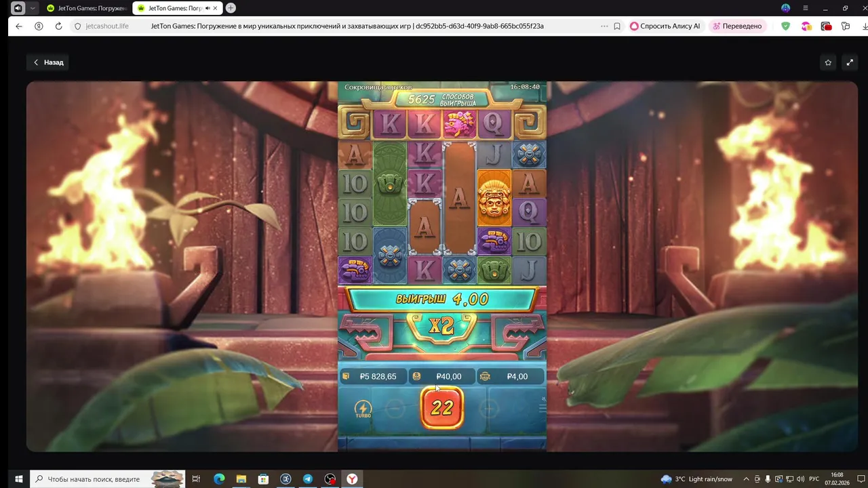Click the wallet balance ₽5 828,65 field
The width and height of the screenshot is (868, 488).
373,376
